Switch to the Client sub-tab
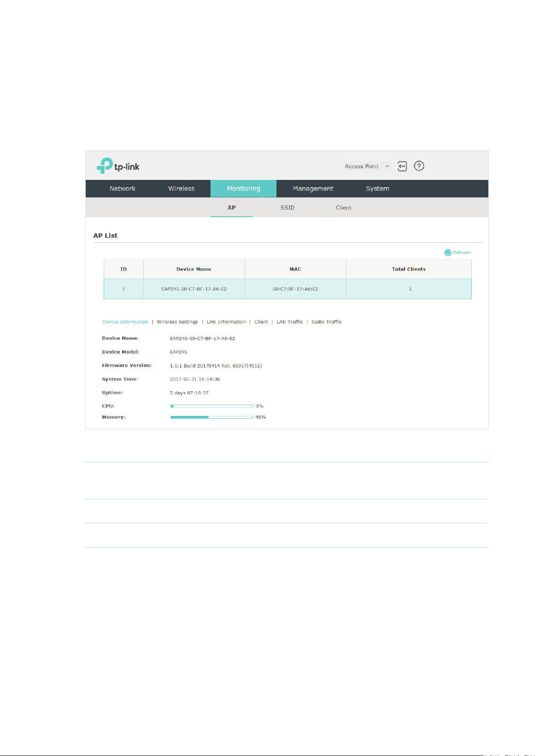 (x=343, y=207)
